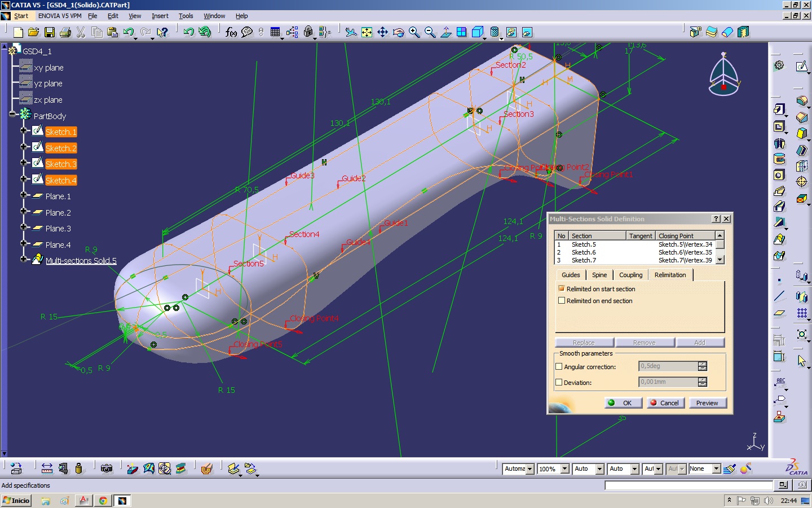The image size is (812, 508).
Task: Click the Measure Between icon
Action: pyautogui.click(x=47, y=468)
